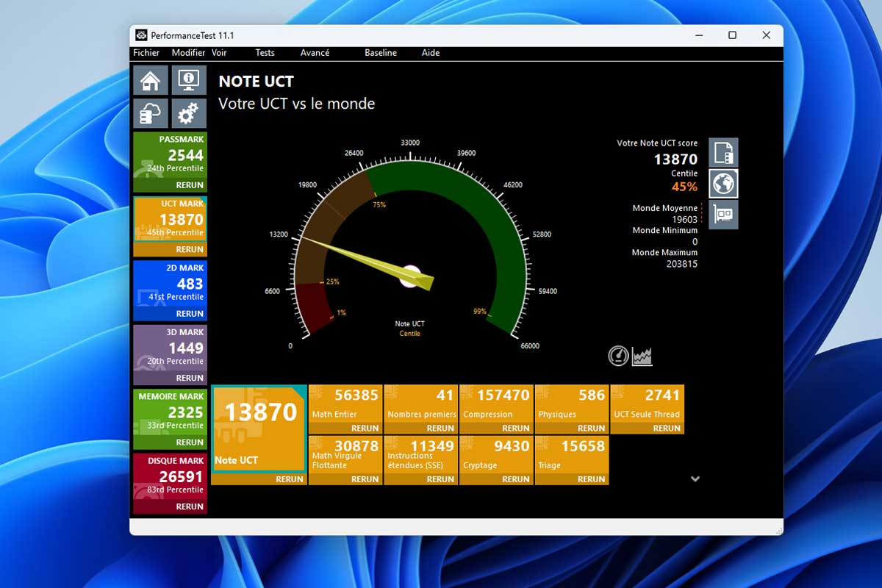The height and width of the screenshot is (588, 882).
Task: Open the Voir menu
Action: pyautogui.click(x=219, y=53)
